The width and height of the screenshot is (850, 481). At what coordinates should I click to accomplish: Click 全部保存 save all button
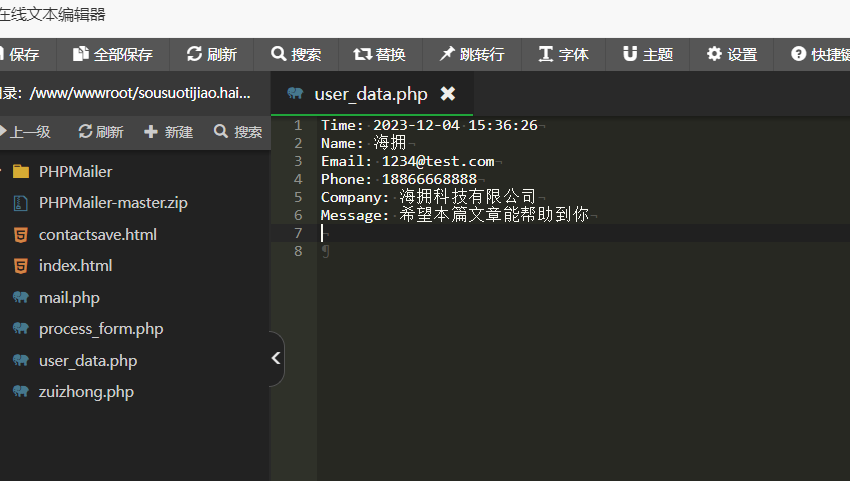(x=113, y=54)
